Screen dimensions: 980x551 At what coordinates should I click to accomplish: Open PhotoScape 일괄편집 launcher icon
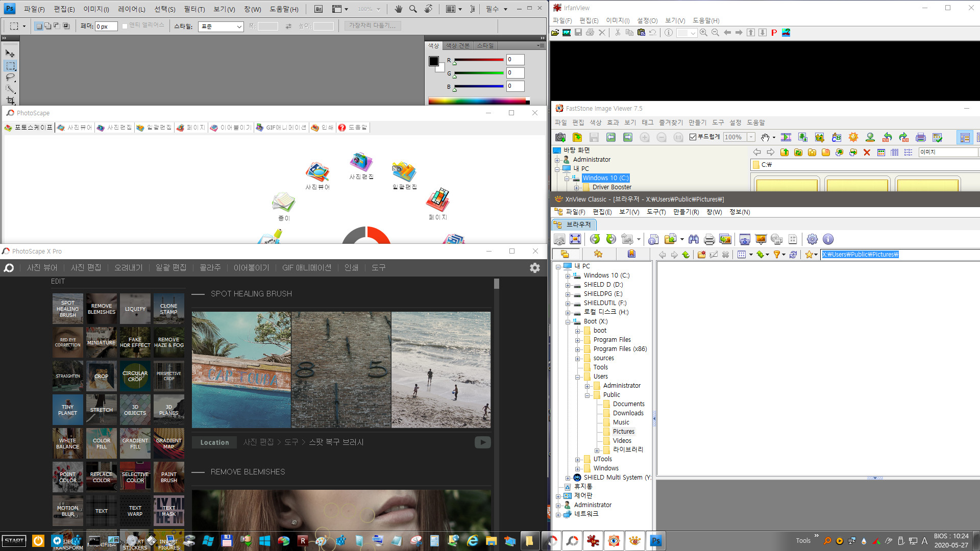point(404,176)
